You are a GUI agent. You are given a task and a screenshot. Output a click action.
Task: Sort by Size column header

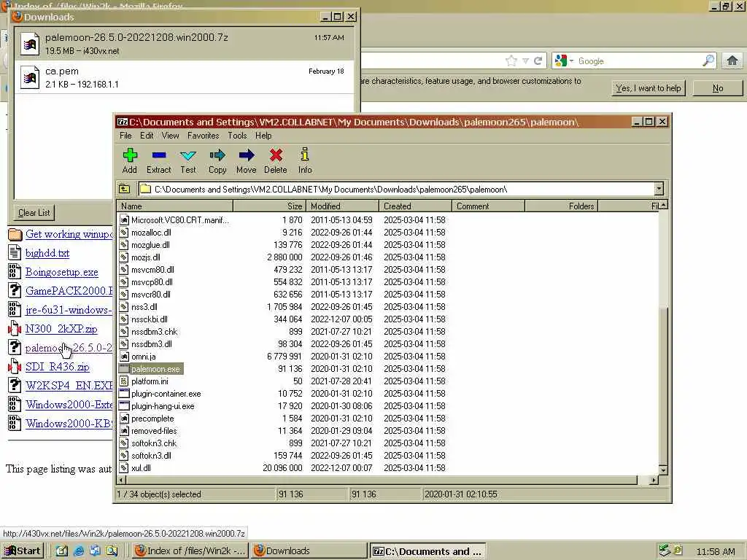tap(269, 206)
